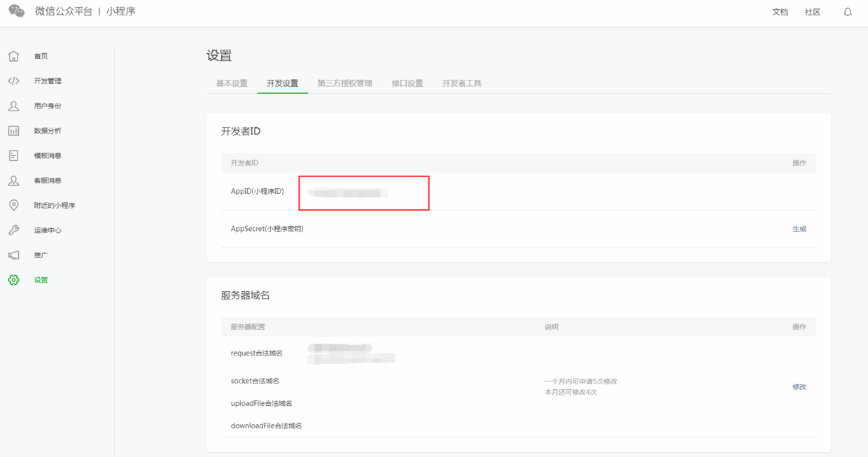Click the 开发者ID section heading
The width and height of the screenshot is (868, 457).
click(x=241, y=131)
